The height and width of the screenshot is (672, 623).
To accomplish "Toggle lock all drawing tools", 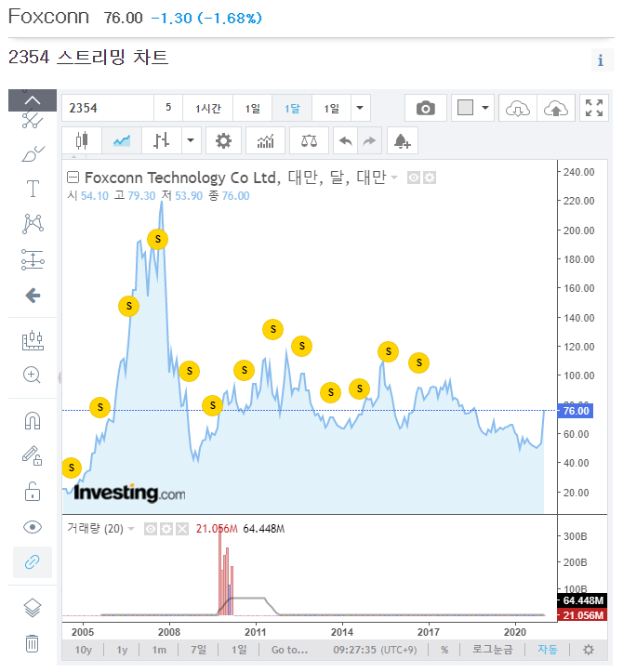I will pos(33,492).
